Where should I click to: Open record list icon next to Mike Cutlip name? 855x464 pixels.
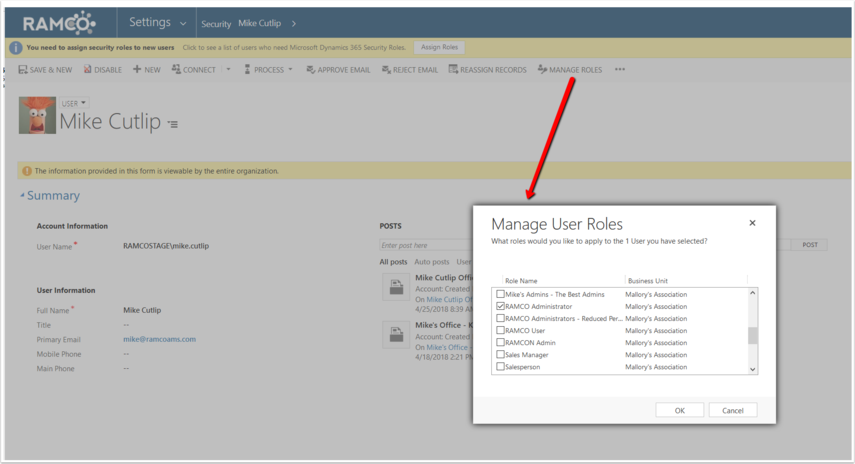point(173,124)
